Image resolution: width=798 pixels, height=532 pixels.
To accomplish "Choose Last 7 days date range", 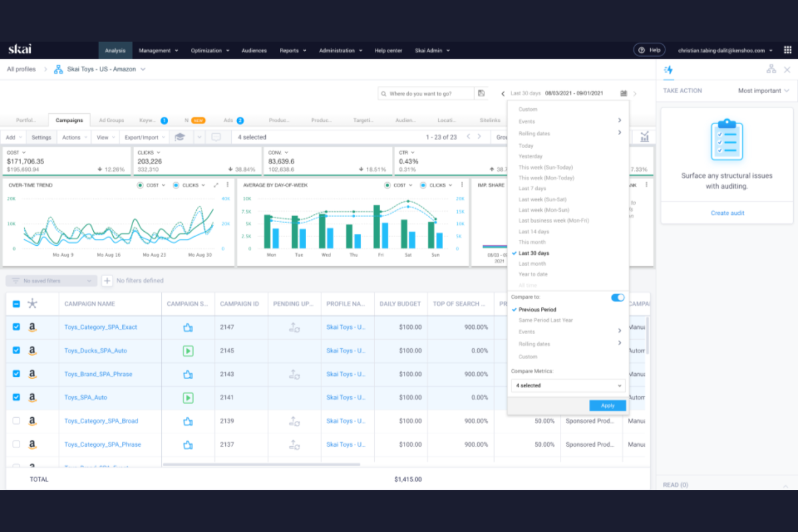I will pyautogui.click(x=532, y=189).
